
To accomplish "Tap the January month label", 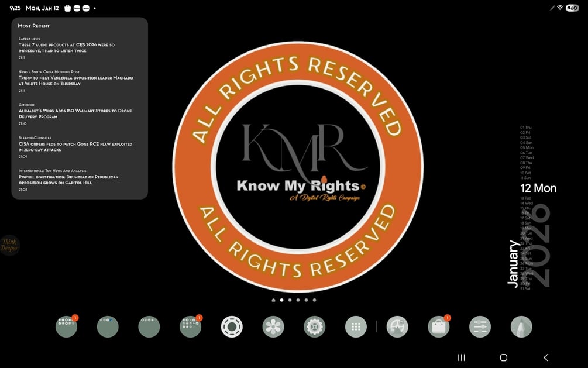I will (513, 264).
